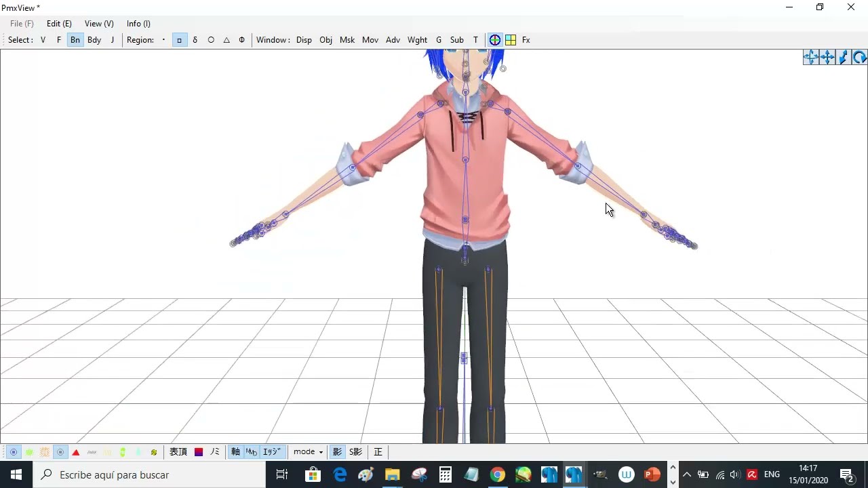
Task: Open the mode dropdown
Action: 308,452
